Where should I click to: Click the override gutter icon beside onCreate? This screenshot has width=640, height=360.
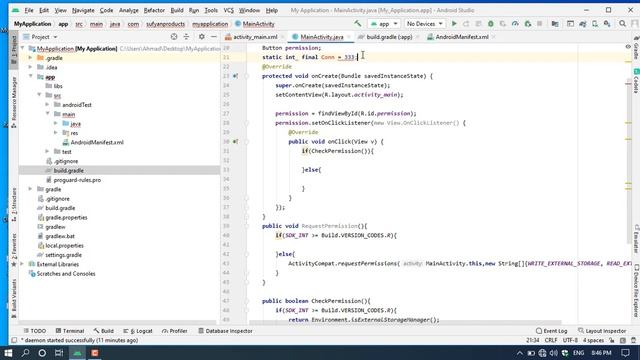click(x=236, y=76)
